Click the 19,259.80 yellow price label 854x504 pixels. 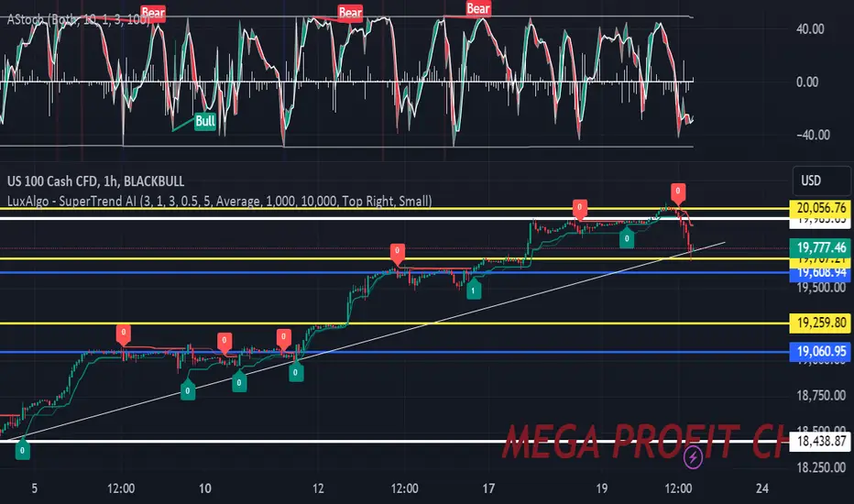[821, 323]
